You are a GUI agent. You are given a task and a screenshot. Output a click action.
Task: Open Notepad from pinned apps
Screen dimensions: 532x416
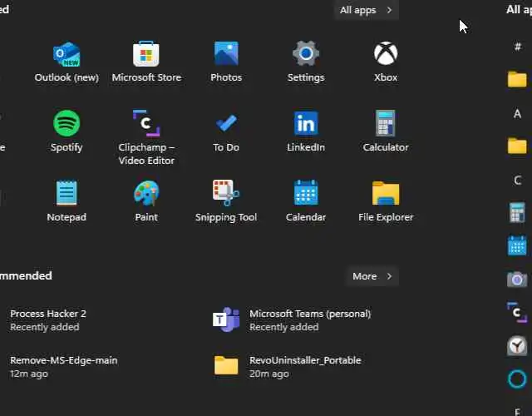66,201
